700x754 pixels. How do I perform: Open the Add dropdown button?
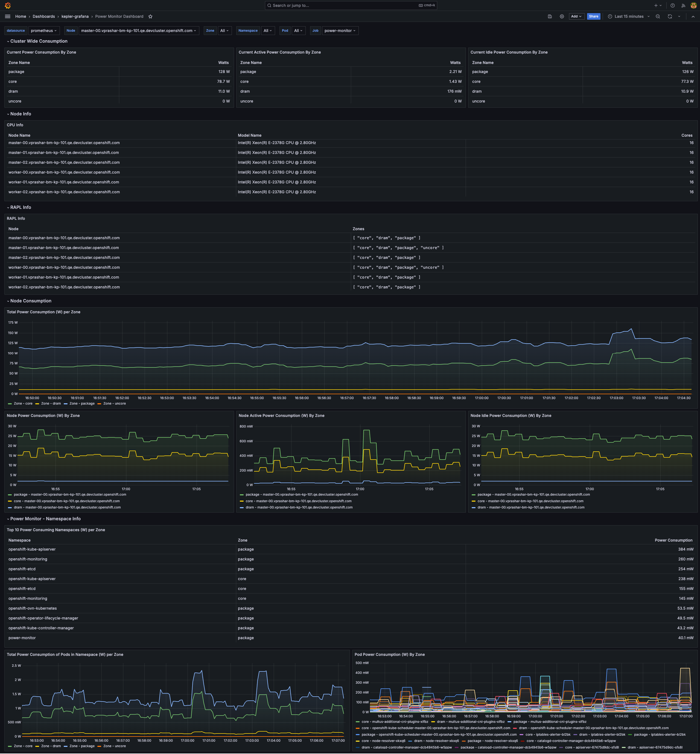click(576, 16)
